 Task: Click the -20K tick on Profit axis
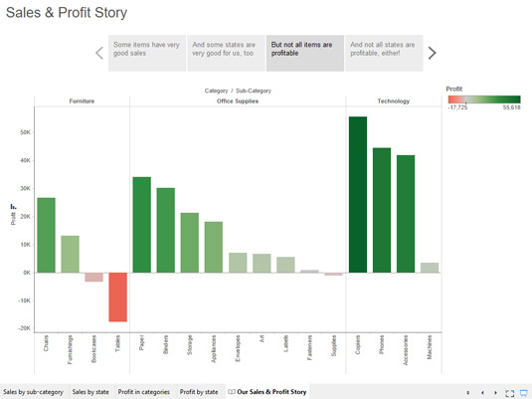coord(25,328)
